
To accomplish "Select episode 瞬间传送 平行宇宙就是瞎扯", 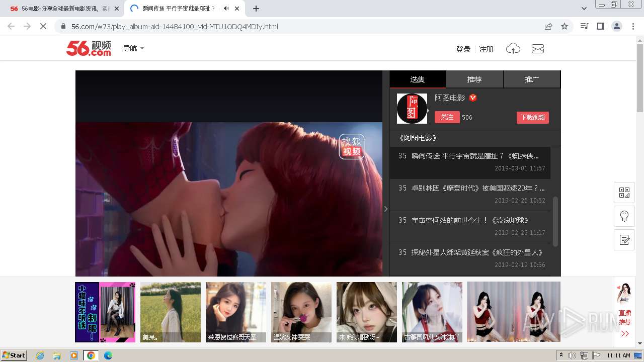I will pos(470,162).
